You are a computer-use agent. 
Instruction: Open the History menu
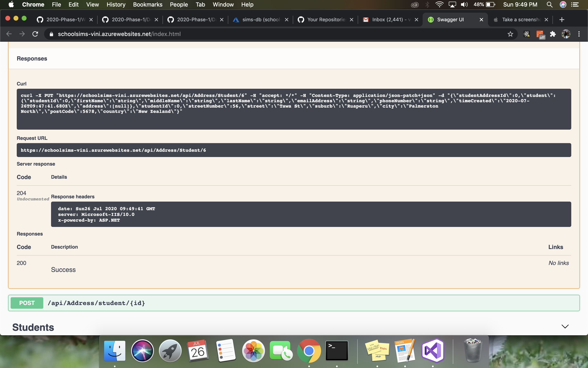pyautogui.click(x=116, y=5)
